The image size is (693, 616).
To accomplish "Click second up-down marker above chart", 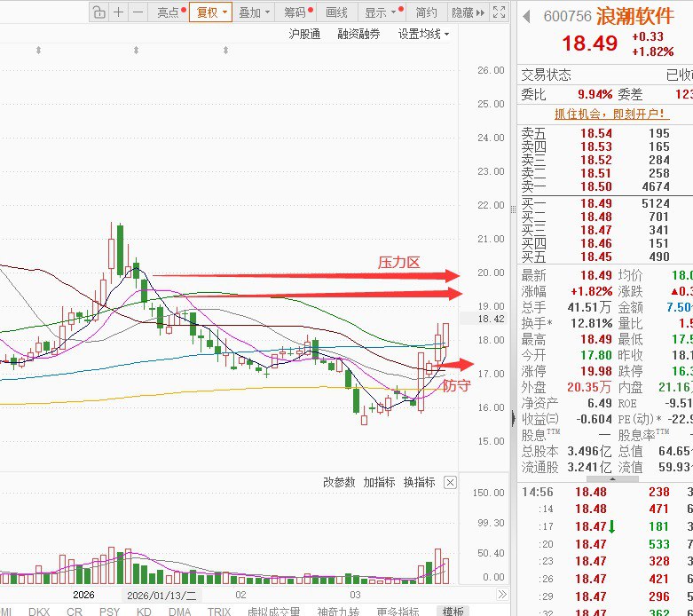I will pyautogui.click(x=136, y=50).
